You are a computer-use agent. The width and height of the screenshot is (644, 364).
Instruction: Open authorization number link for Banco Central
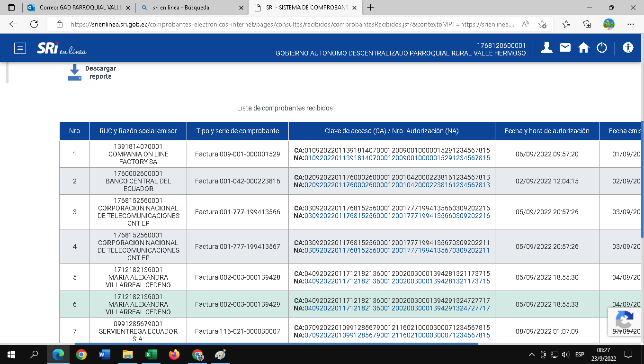397,185
